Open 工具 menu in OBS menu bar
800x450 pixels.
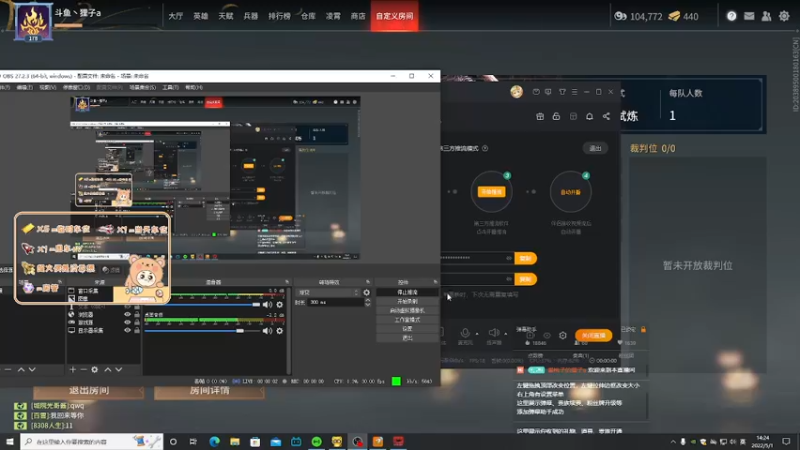pyautogui.click(x=170, y=87)
